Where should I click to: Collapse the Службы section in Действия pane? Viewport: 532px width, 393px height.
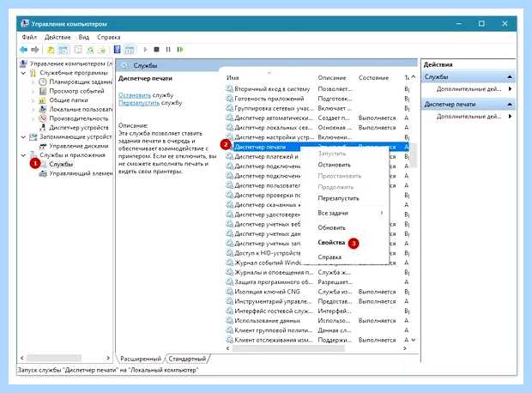pos(510,77)
